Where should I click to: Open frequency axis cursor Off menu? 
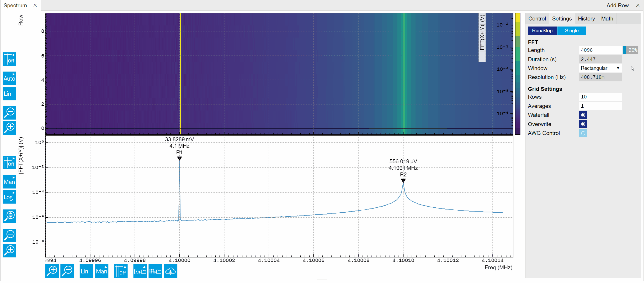pyautogui.click(x=121, y=271)
